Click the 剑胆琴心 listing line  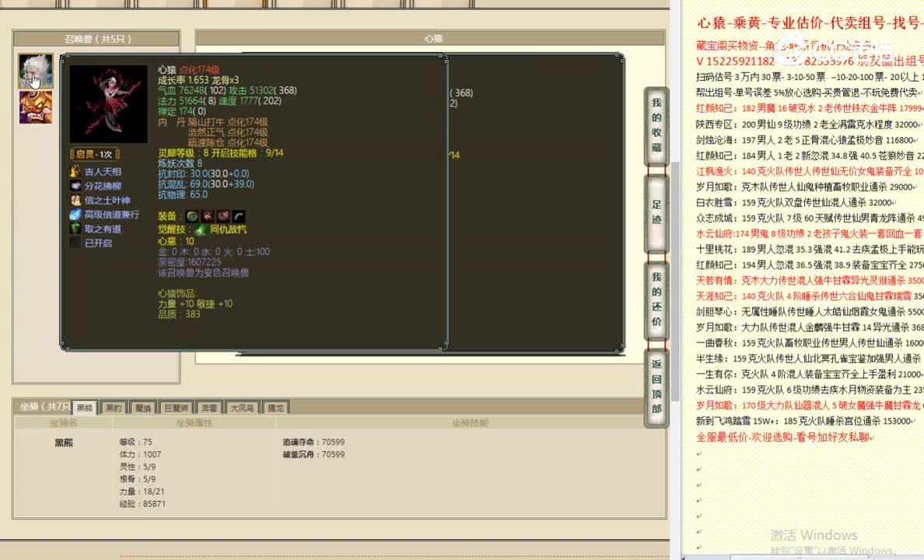pos(810,312)
